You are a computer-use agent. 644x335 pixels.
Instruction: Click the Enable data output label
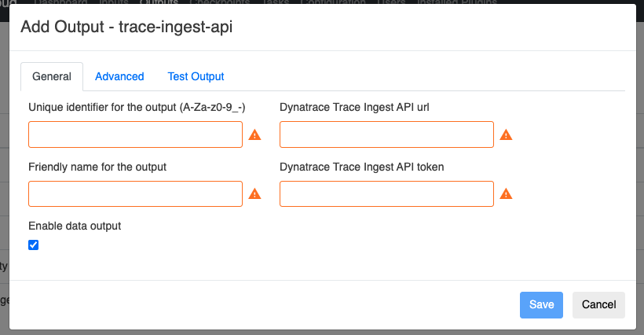coord(75,226)
